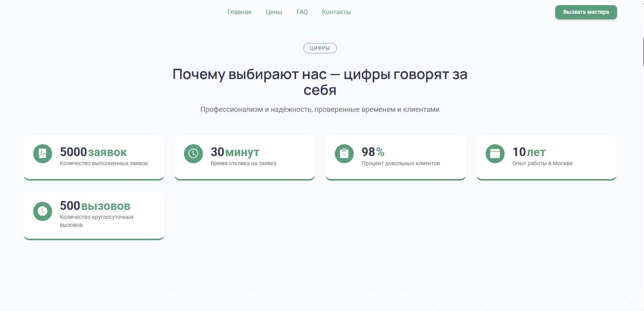The height and width of the screenshot is (311, 644).
Task: Click the subtitle about Профессионализм и надёжность
Action: click(320, 109)
